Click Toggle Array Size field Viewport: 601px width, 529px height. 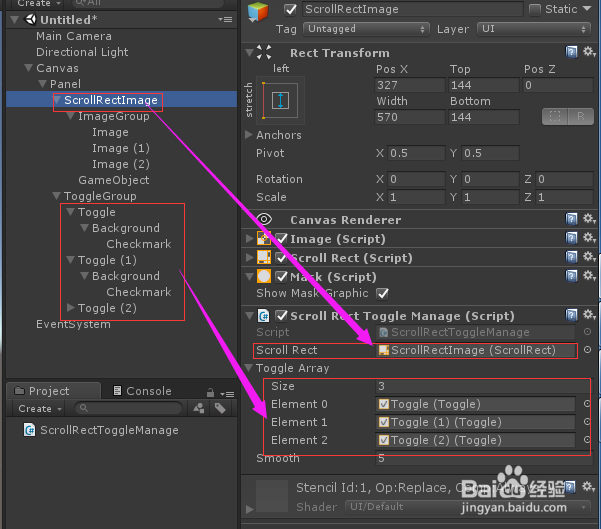point(484,386)
